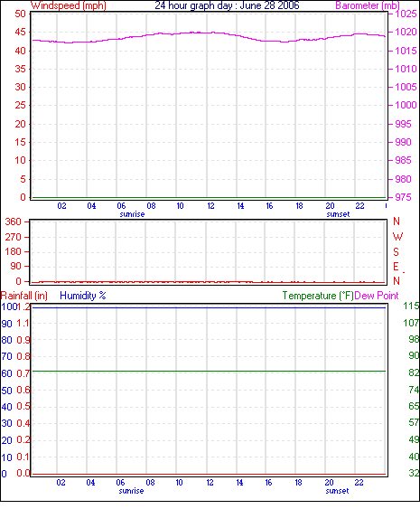Click the Humidity % legend label
The image size is (420, 509).
pyautogui.click(x=83, y=296)
